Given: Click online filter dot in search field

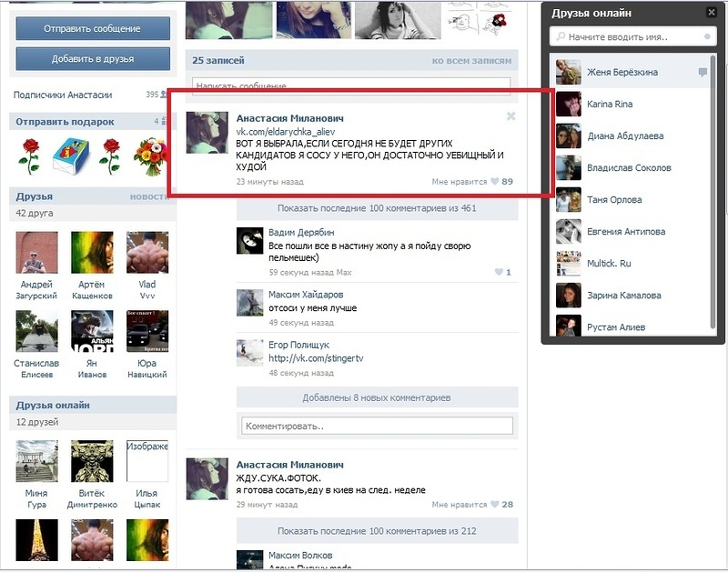Looking at the screenshot, I should 707,36.
